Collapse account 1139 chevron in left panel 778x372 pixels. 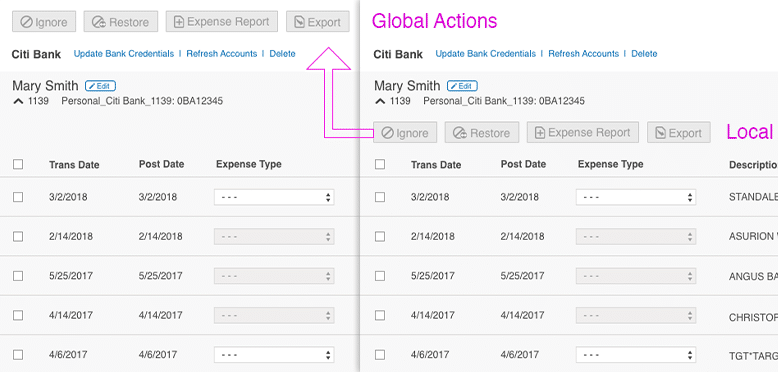tap(17, 101)
